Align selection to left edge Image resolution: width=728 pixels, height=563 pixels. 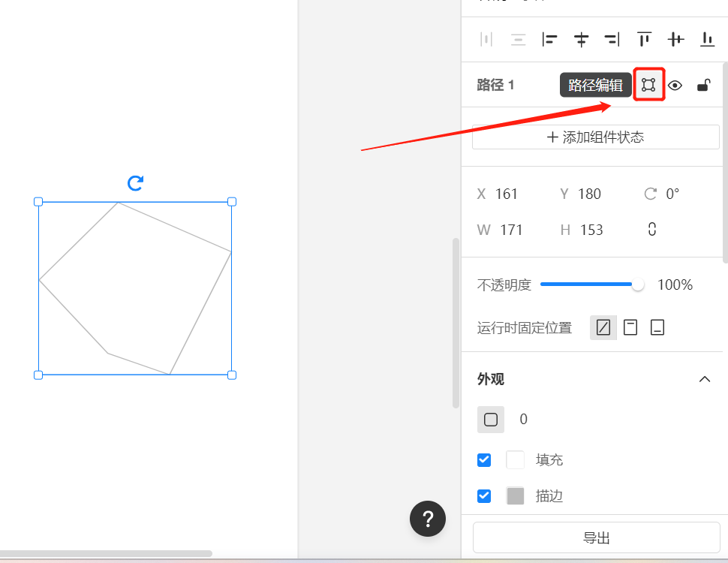click(549, 40)
